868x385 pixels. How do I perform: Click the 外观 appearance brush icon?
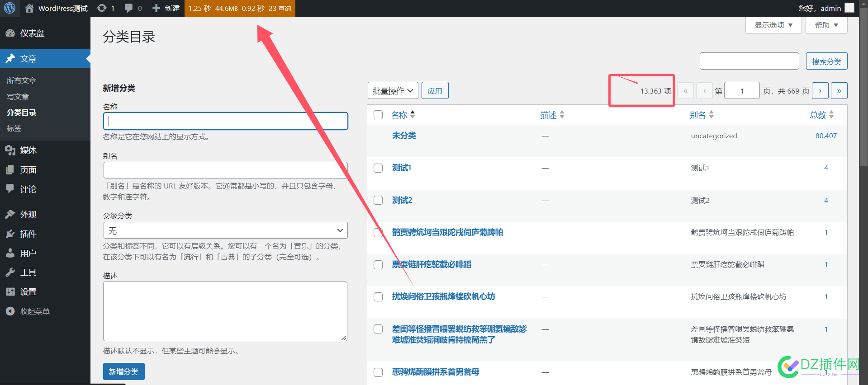tap(10, 214)
